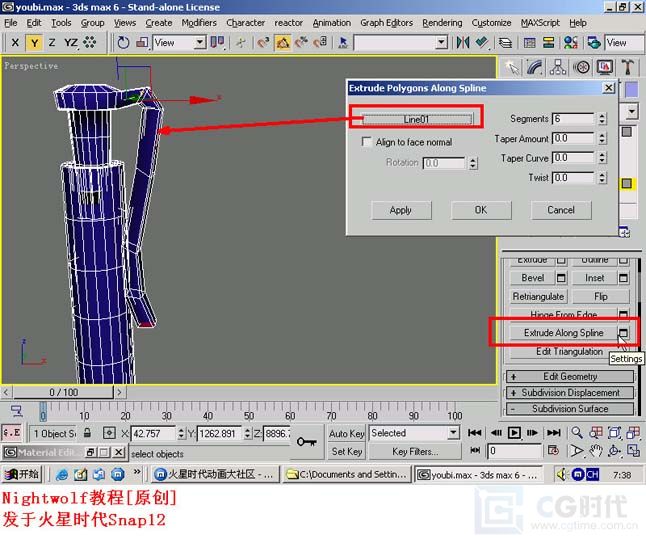Toggle the Auto Key button
This screenshot has width=646, height=539.
(x=346, y=434)
